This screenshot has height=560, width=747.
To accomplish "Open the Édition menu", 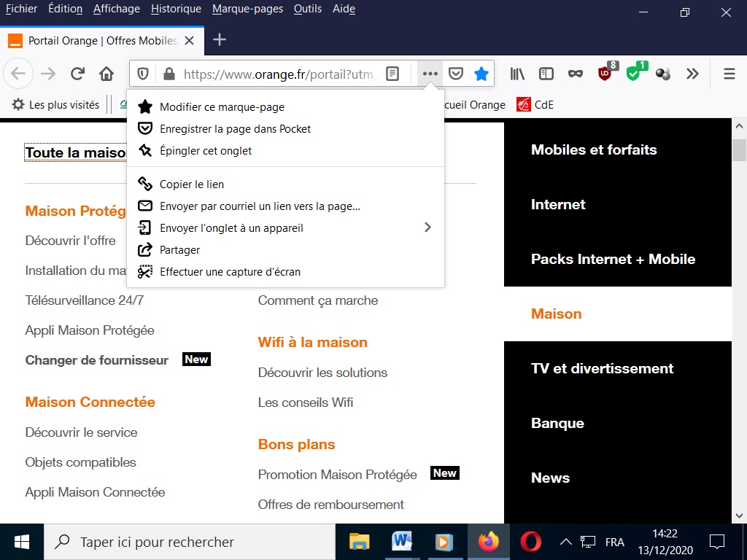I will pyautogui.click(x=65, y=9).
